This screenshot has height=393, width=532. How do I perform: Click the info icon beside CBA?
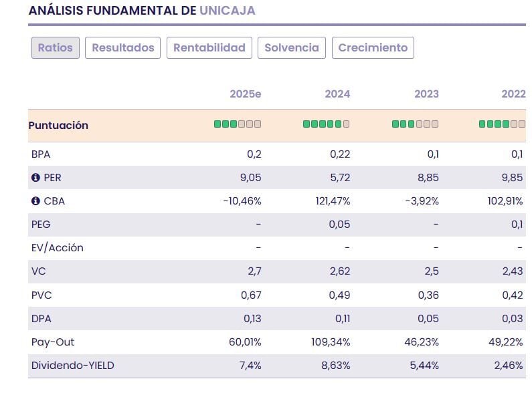tap(35, 201)
